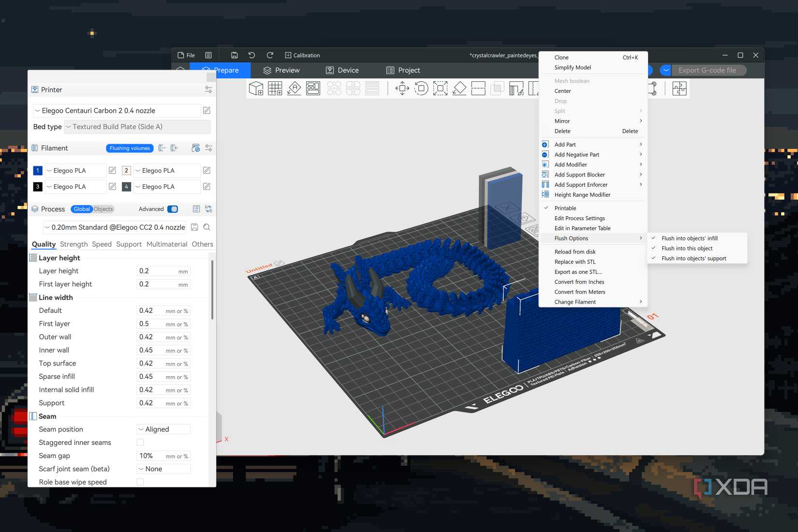Viewport: 798px width, 532px height.
Task: Open filament 2 Elegoo PLA dropdown
Action: tap(167, 170)
